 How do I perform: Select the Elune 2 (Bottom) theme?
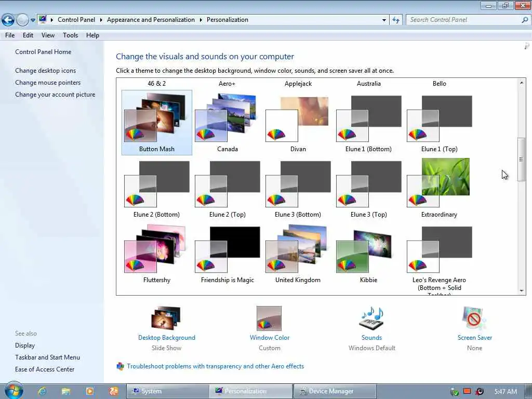coord(157,188)
